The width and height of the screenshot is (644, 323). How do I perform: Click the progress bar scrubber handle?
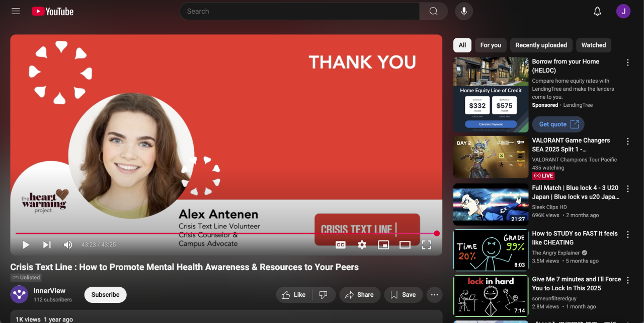point(437,233)
